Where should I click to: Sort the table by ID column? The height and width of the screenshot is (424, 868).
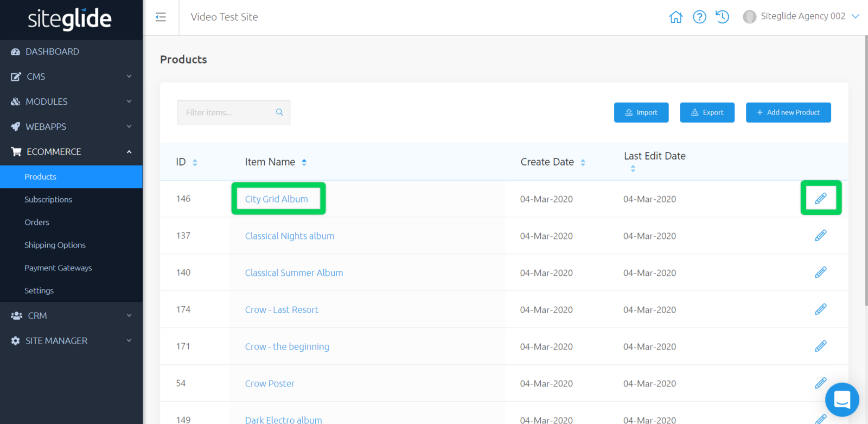(x=195, y=162)
